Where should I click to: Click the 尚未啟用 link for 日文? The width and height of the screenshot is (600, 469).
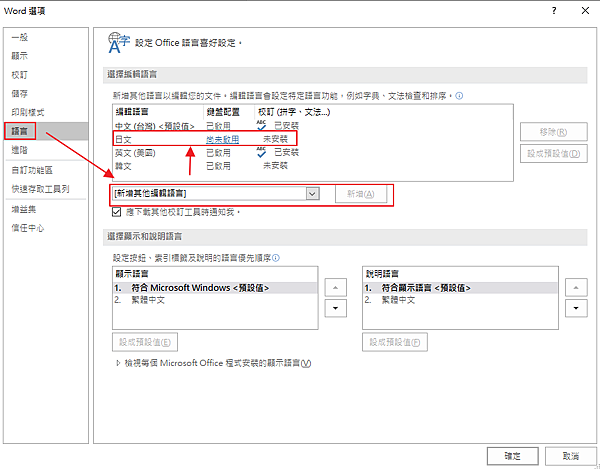(x=223, y=140)
